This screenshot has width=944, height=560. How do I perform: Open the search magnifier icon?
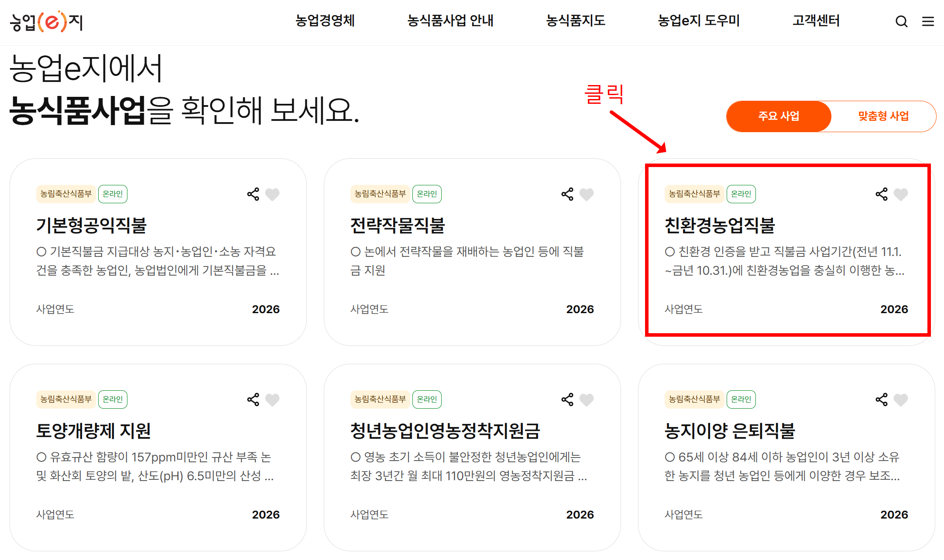901,21
